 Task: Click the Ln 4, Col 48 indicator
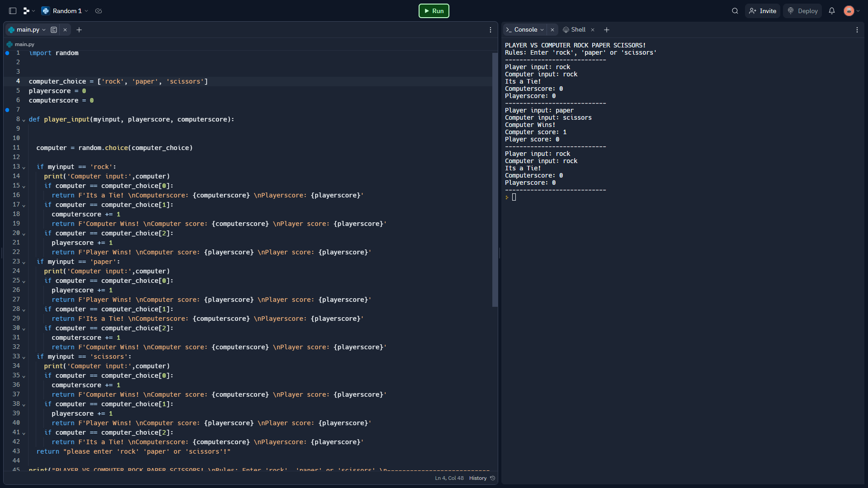point(449,478)
